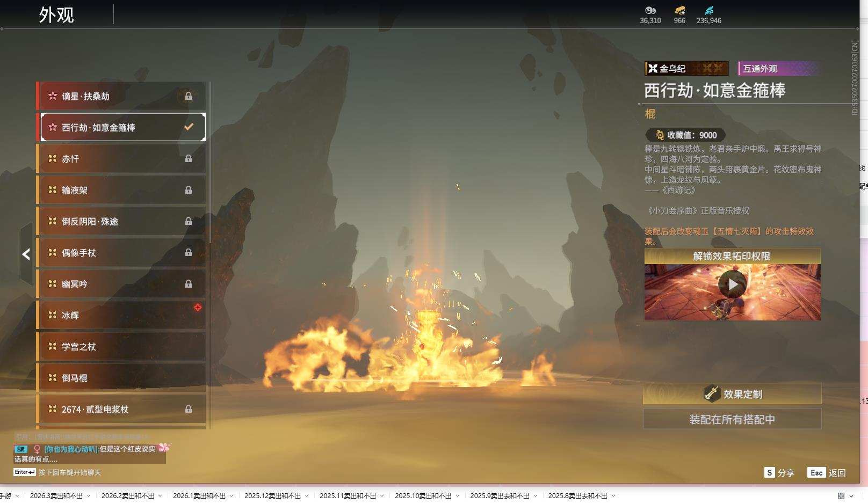Switch to the 2026.1卖出和不出 sheet tab
This screenshot has height=504, width=868.
199,496
